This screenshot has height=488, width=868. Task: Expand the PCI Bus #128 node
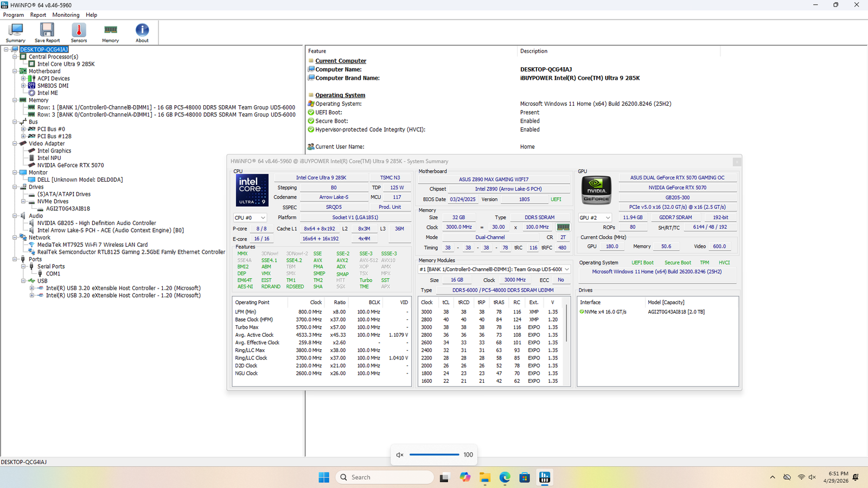[23, 136]
